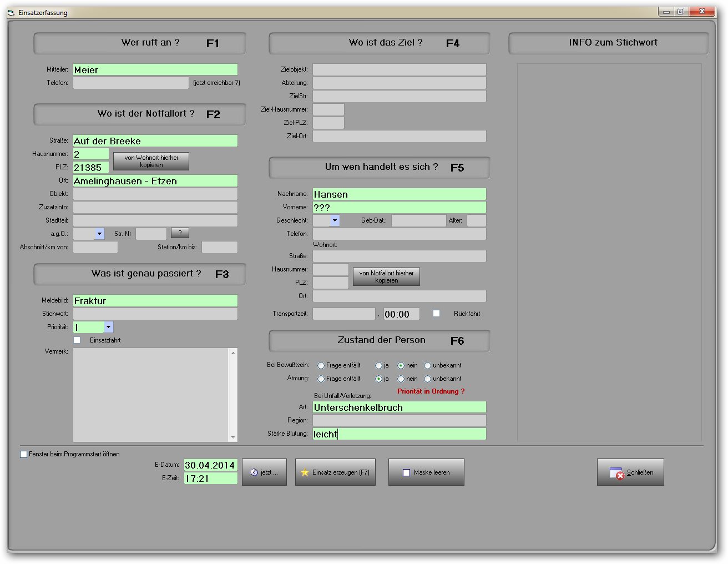Click the Maske leeren button

pyautogui.click(x=427, y=472)
